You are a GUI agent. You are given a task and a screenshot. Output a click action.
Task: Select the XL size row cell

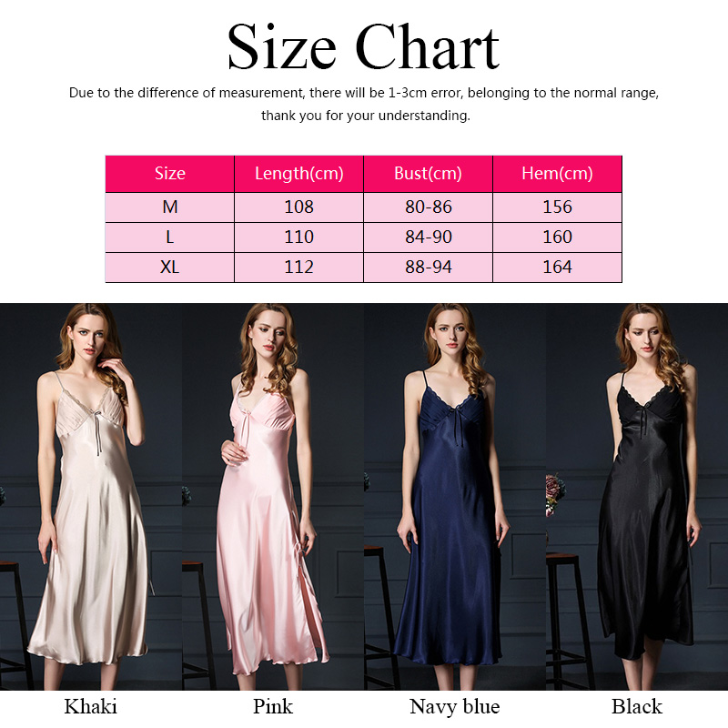170,268
